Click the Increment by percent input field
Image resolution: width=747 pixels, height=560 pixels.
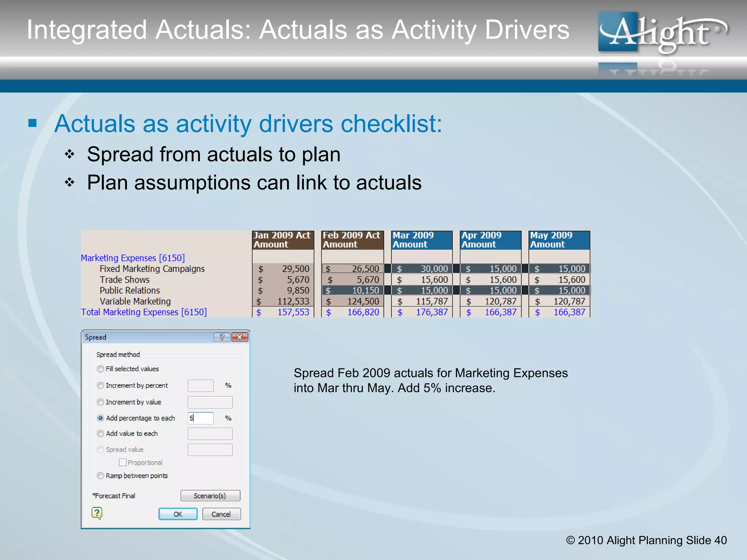tap(201, 385)
